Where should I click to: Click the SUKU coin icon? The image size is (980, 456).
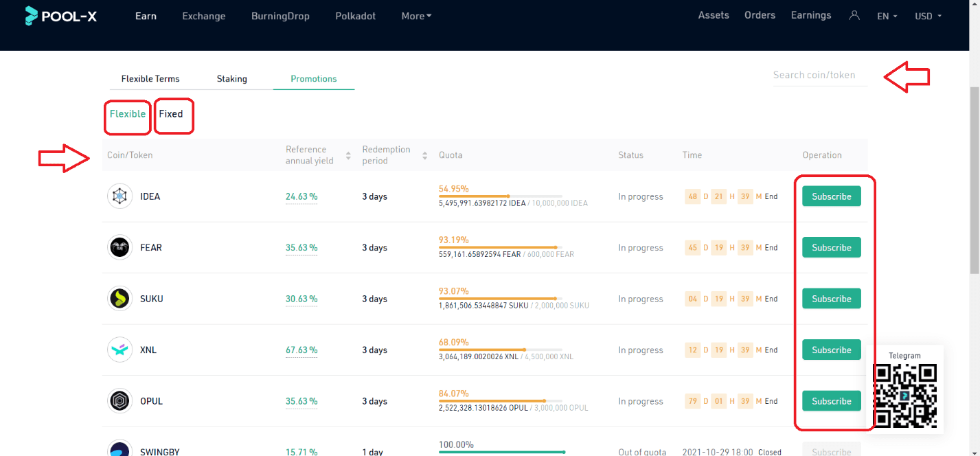(x=120, y=299)
